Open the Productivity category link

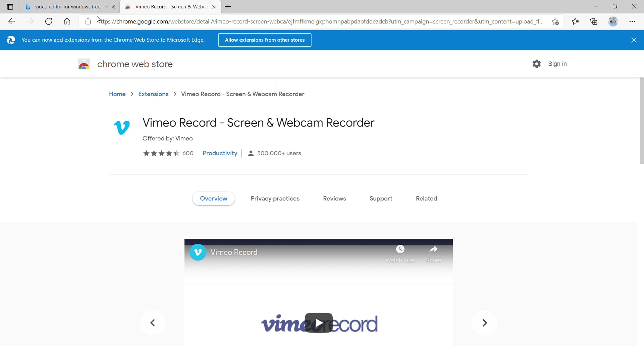point(220,153)
